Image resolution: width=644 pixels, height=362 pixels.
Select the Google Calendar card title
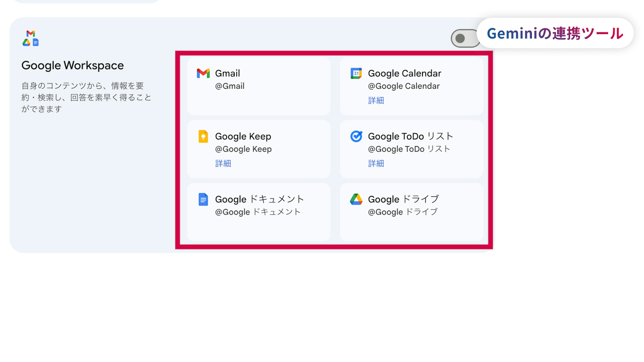405,73
